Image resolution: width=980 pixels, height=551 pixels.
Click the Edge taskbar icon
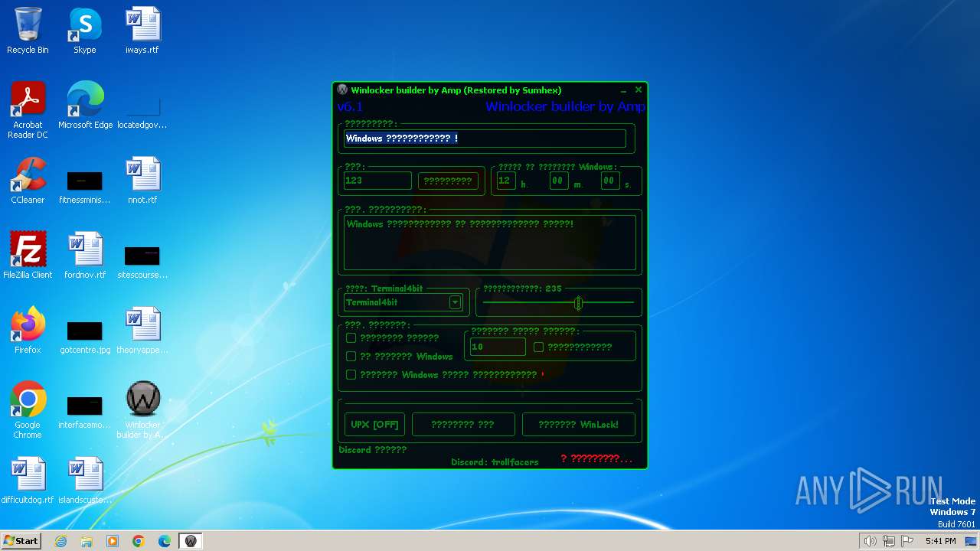tap(165, 541)
